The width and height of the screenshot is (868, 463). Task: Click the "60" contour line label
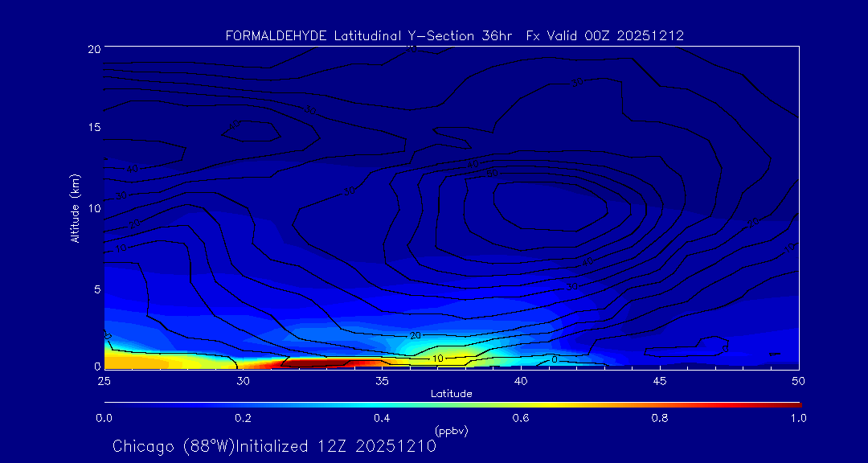493,174
